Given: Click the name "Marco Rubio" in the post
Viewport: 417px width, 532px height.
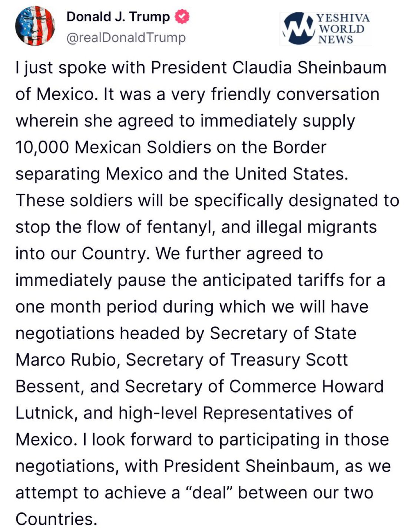Looking at the screenshot, I should pyautogui.click(x=66, y=359).
